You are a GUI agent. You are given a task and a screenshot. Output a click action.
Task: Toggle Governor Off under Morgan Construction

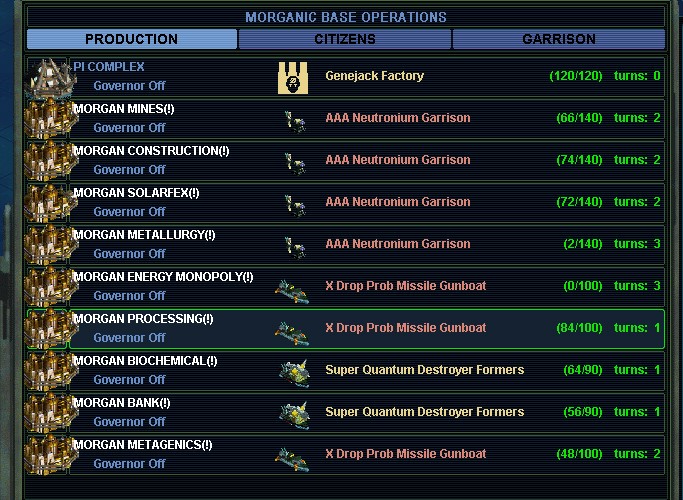[129, 170]
